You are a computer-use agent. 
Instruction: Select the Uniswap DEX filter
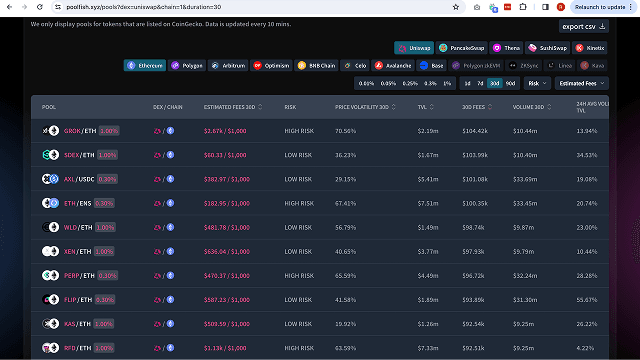coord(414,48)
